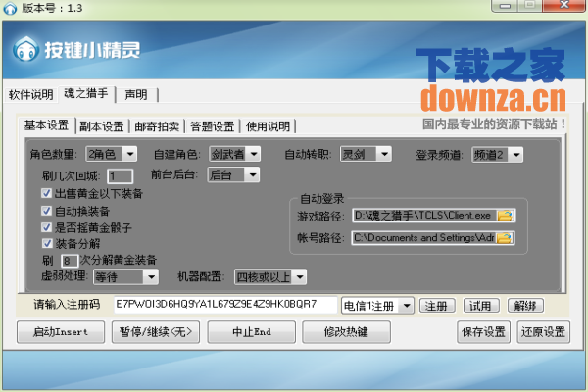Screen dimensions: 588x392
Task: Uncheck 出售黄金以下装备 checkbox
Action: click(x=46, y=194)
